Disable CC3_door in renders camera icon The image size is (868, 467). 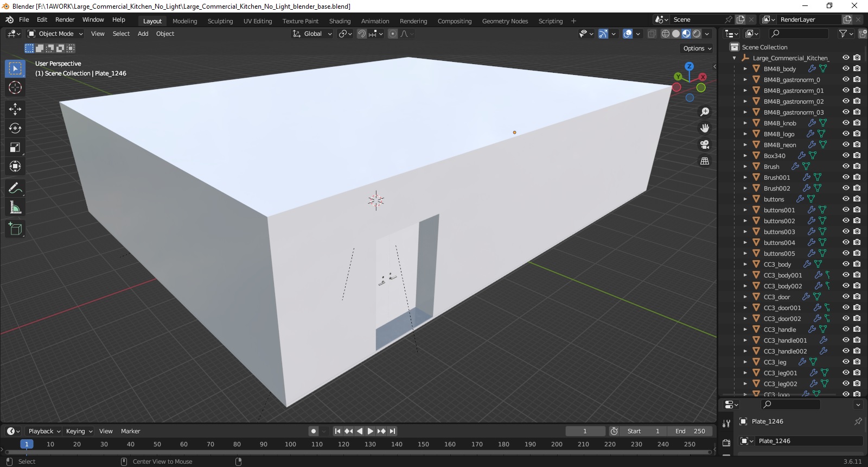857,296
